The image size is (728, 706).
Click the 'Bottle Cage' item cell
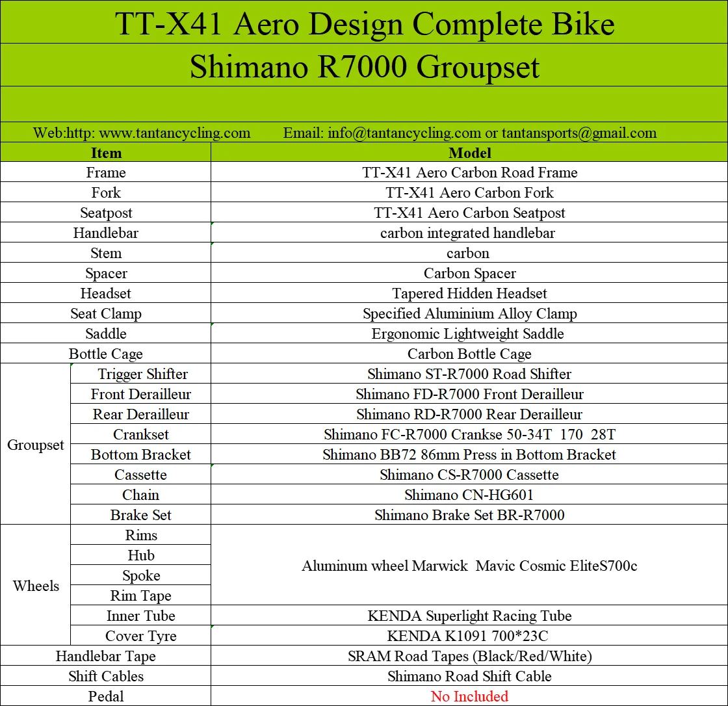click(x=105, y=354)
